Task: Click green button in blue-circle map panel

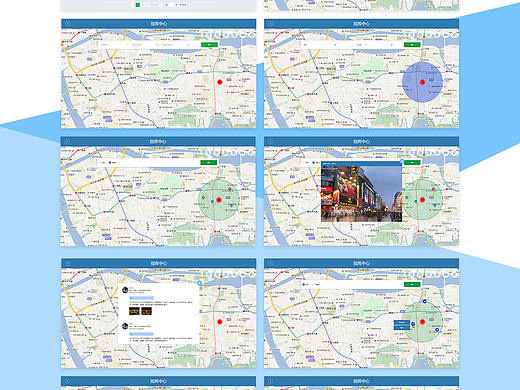Action: click(x=412, y=45)
